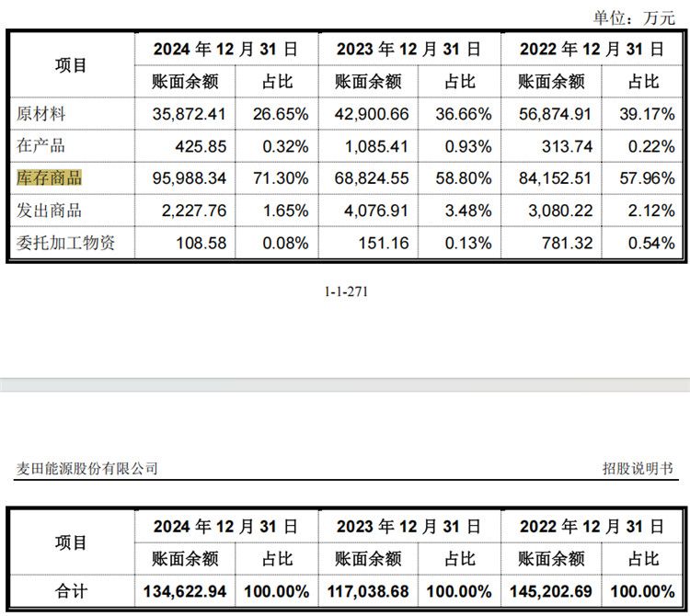Select the total value 117,038.68
690x616 pixels.
pyautogui.click(x=369, y=591)
